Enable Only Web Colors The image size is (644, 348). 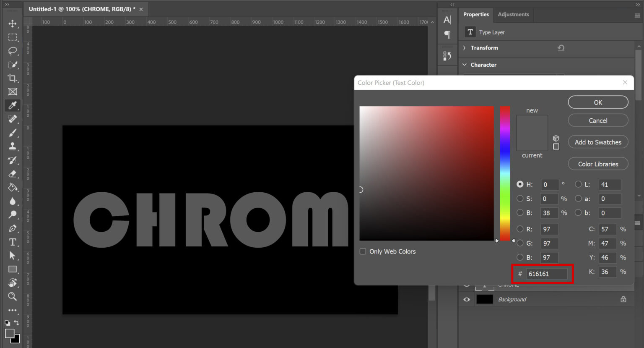(x=363, y=251)
